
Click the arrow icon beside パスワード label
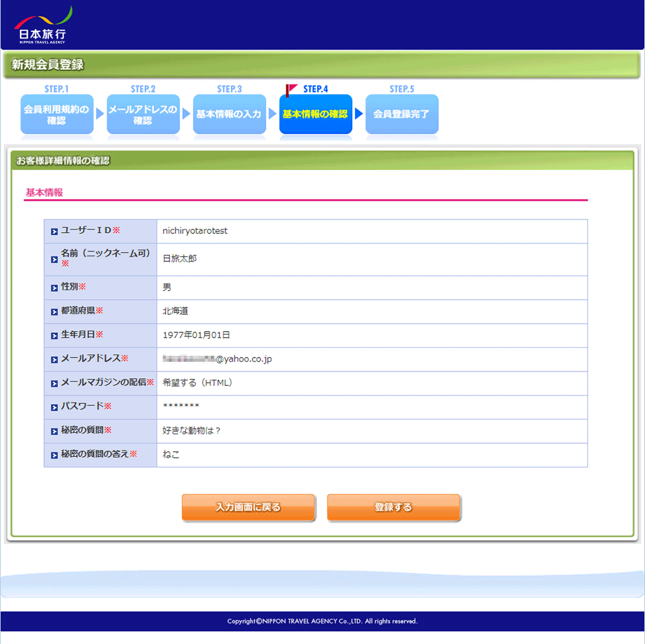54,407
